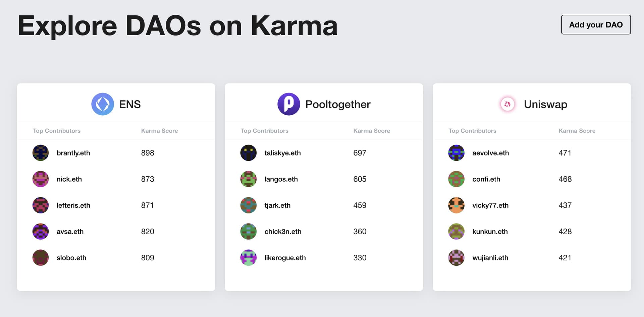Open the tjark.eth contributor link

pos(277,205)
